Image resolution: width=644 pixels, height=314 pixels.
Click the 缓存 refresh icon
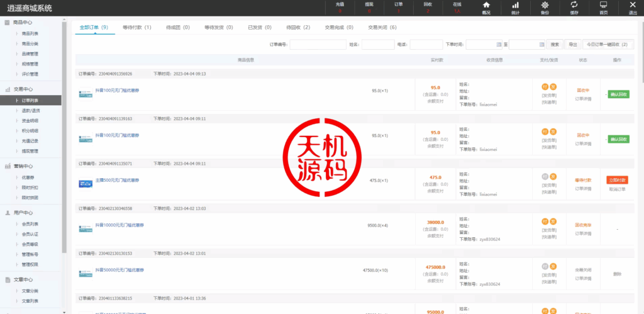coord(574,5)
